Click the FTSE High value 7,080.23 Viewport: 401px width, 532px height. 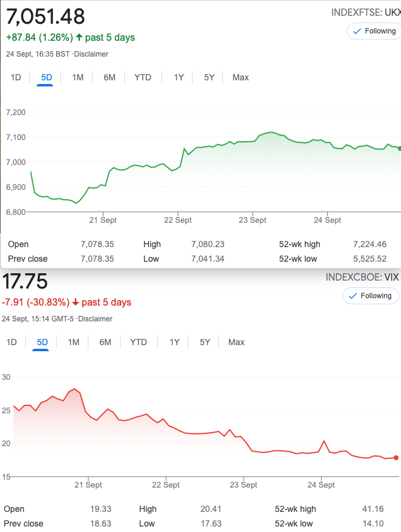pos(208,244)
